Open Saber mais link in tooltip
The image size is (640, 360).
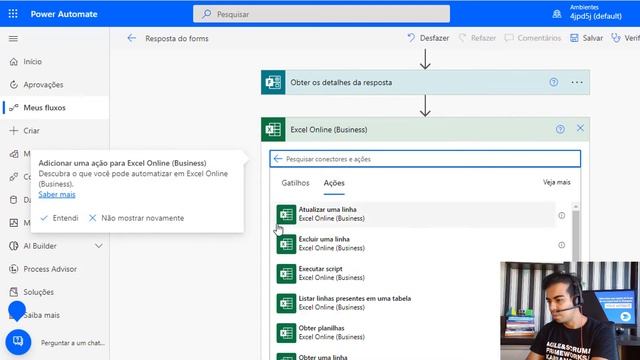(x=57, y=194)
